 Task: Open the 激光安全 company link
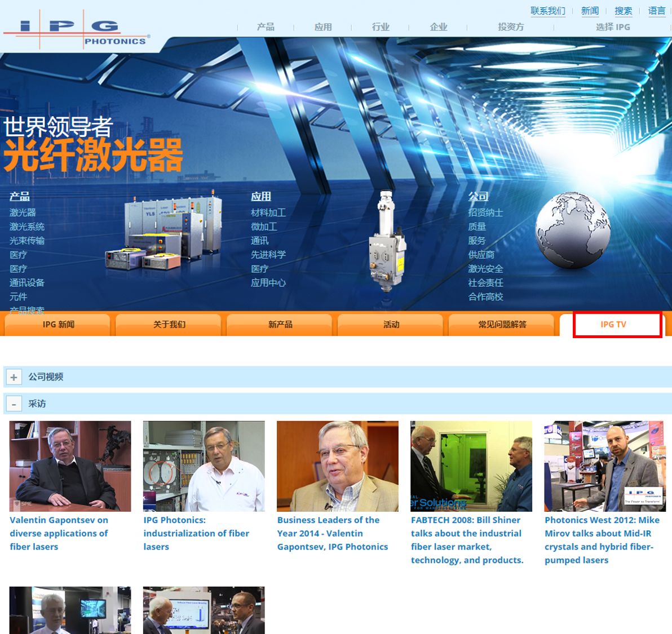pyautogui.click(x=485, y=269)
